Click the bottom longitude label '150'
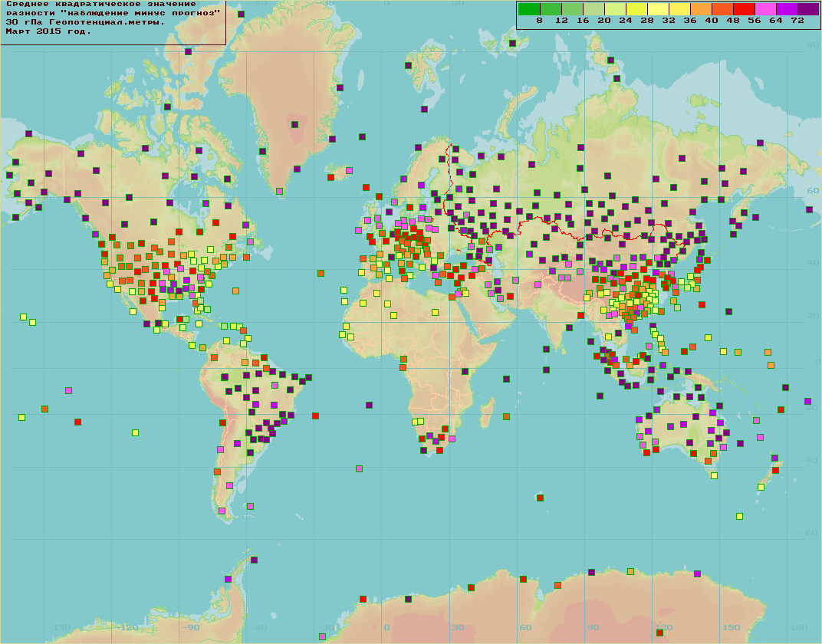Viewport: 822px width, 644px height. [x=732, y=627]
